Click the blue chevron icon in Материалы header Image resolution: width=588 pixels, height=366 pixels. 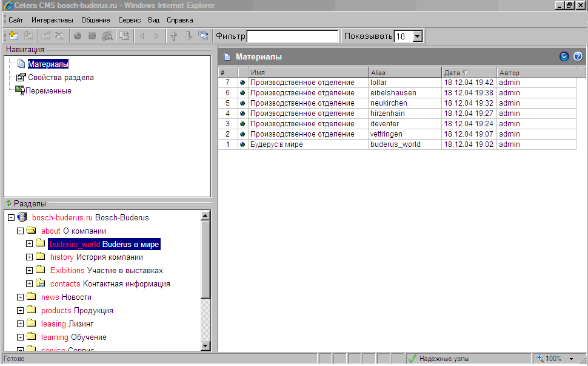tap(564, 56)
